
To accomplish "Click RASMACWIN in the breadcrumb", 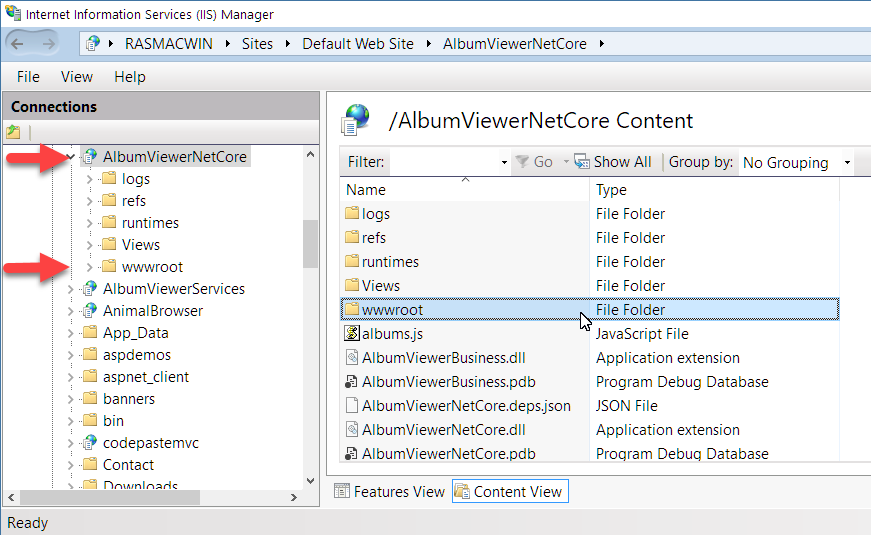I will [x=168, y=44].
